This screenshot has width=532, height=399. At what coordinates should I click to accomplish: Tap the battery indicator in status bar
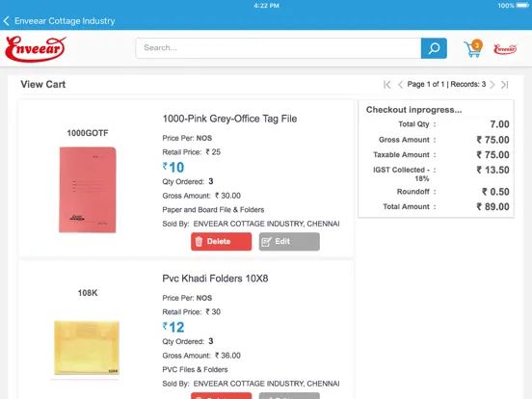522,6
